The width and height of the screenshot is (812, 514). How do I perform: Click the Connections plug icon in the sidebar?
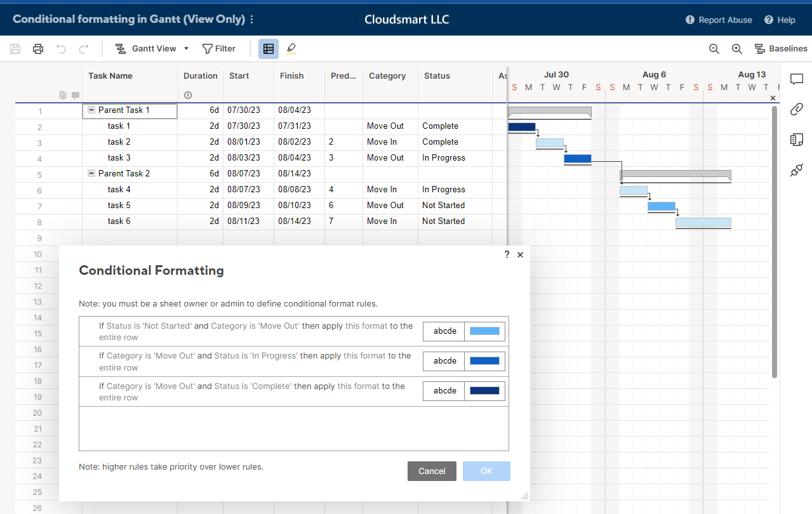(797, 170)
